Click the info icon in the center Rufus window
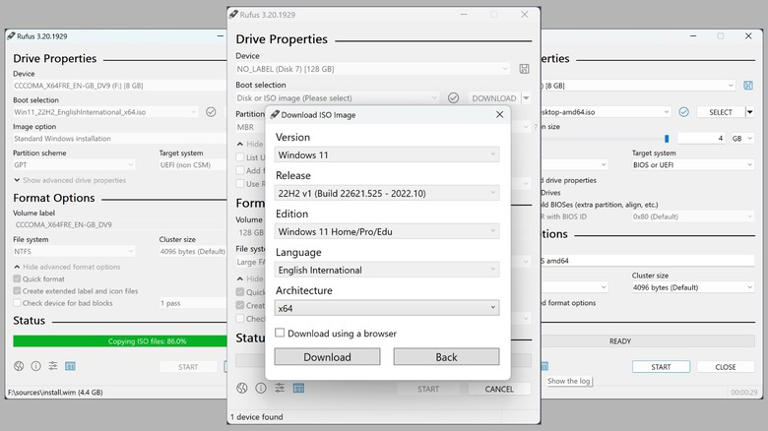This screenshot has height=431, width=768. [261, 388]
